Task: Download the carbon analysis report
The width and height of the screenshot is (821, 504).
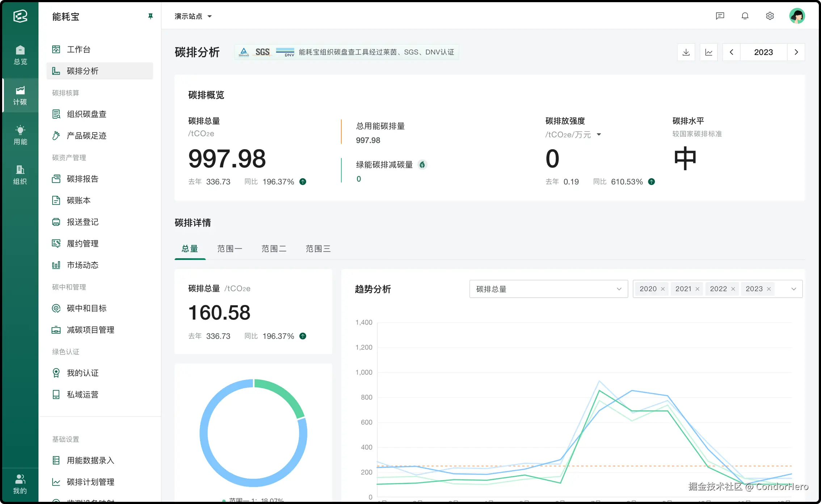Action: (x=686, y=52)
